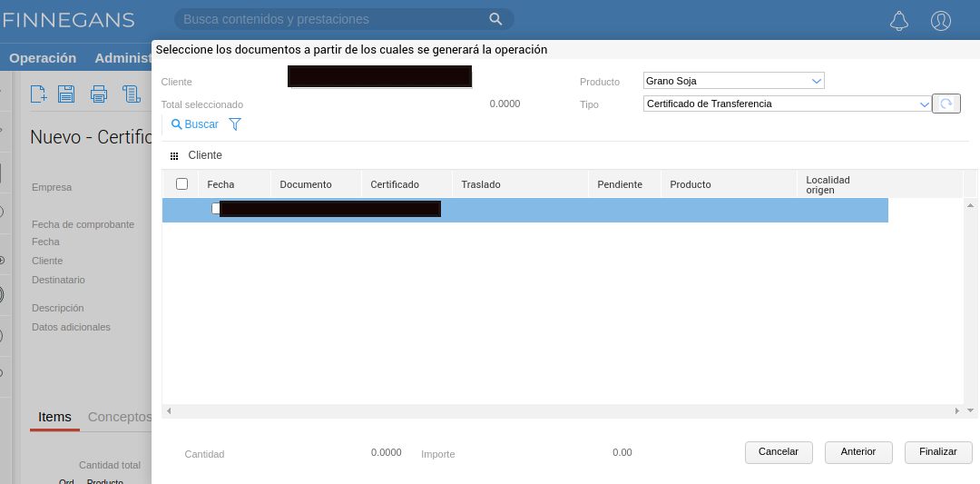Viewport: 980px width, 484px height.
Task: Click the Anterior button
Action: pyautogui.click(x=858, y=452)
